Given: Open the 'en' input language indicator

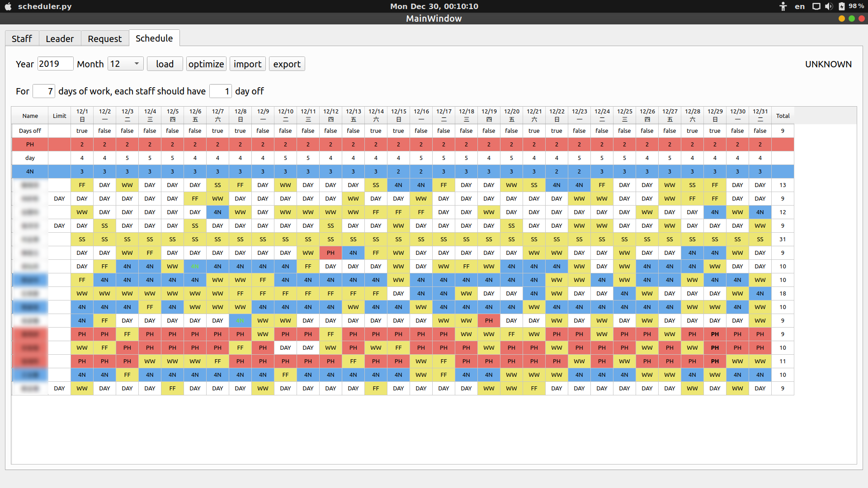Looking at the screenshot, I should (x=800, y=6).
